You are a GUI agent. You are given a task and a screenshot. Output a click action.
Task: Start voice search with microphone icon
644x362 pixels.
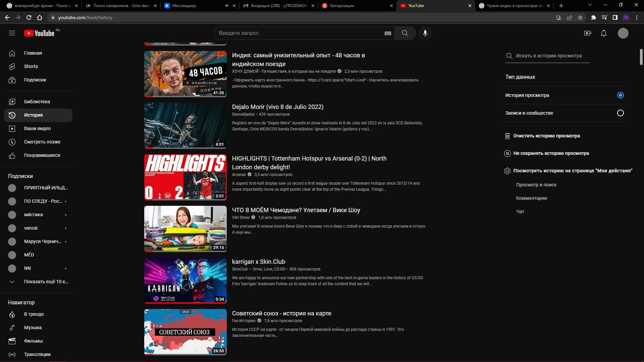[x=425, y=33]
